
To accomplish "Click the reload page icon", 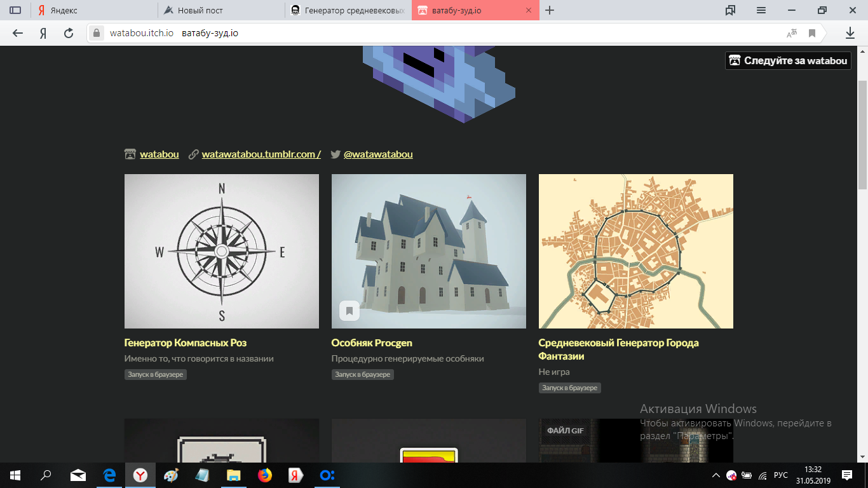I will (x=69, y=34).
